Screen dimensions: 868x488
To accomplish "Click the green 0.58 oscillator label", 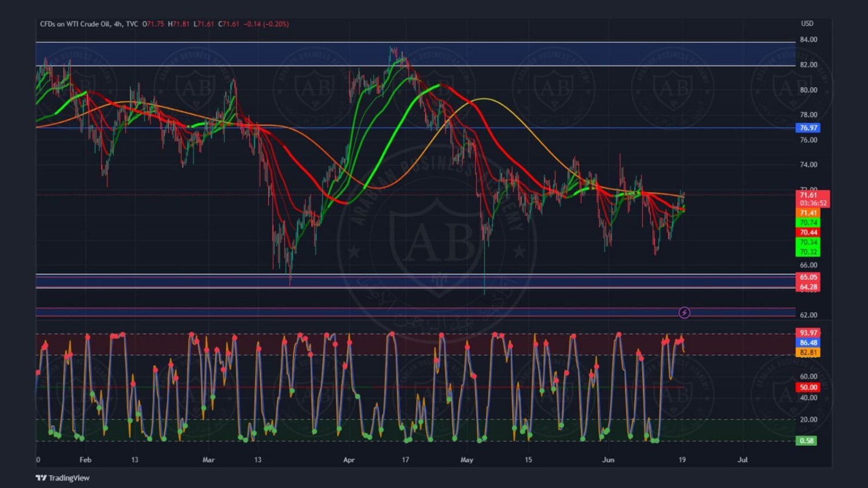I will [x=806, y=441].
